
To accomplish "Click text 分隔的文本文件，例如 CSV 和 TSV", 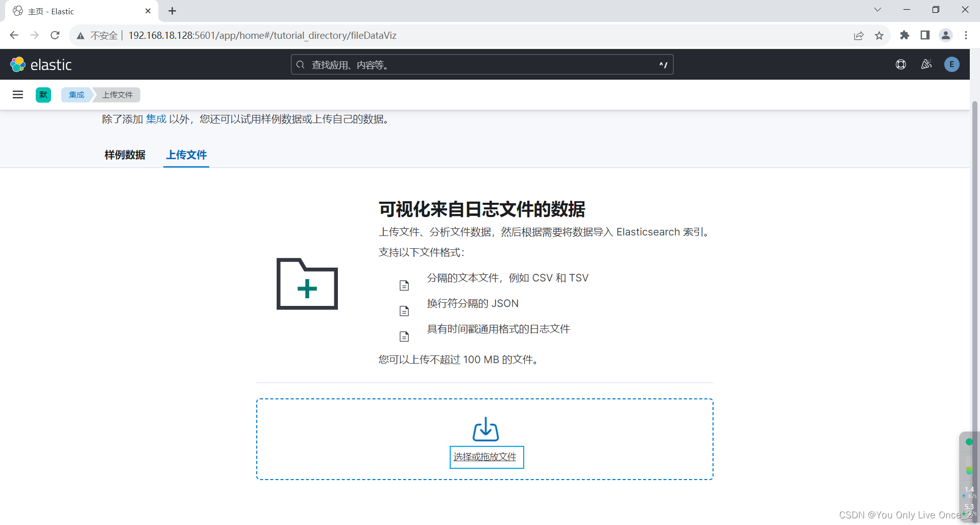I will [508, 278].
